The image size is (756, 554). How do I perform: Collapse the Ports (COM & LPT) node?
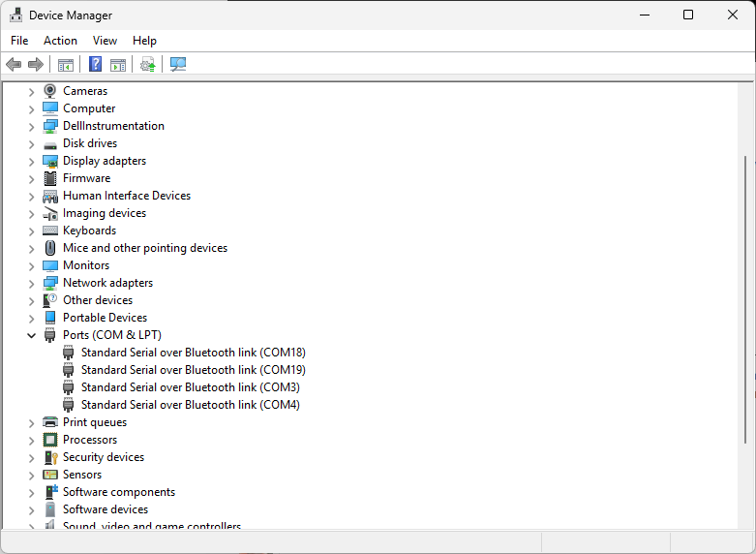point(31,335)
